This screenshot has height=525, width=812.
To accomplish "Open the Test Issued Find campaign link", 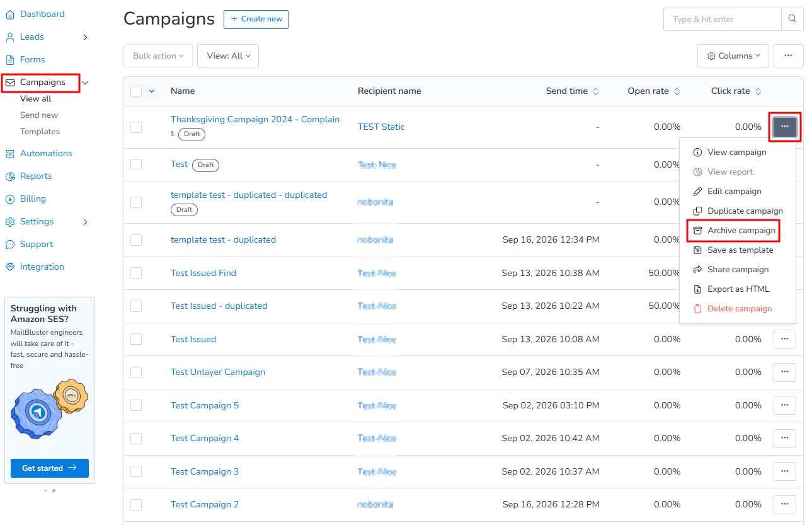I will [x=203, y=274].
